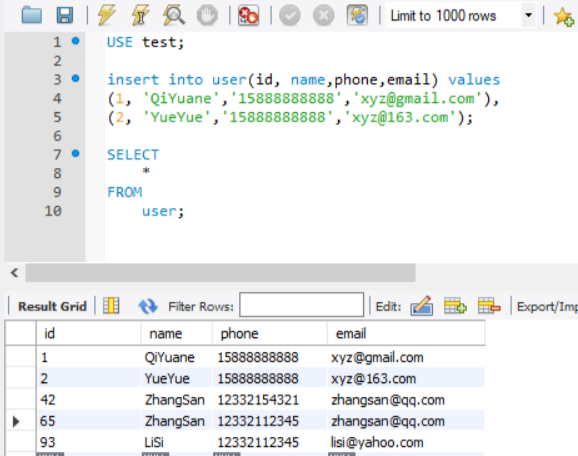Click the horizontal scrollbar left arrow

click(14, 273)
